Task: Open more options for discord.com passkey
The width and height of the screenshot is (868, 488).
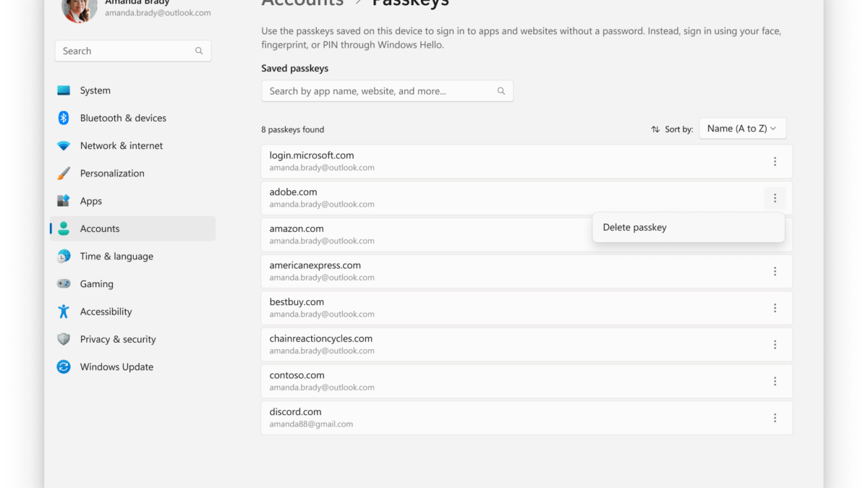Action: [775, 418]
